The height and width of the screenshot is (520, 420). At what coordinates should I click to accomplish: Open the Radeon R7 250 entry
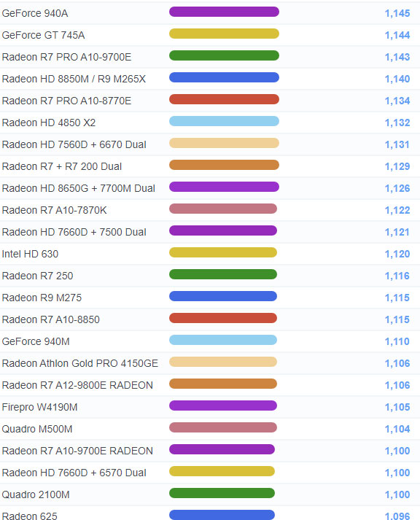click(x=37, y=276)
